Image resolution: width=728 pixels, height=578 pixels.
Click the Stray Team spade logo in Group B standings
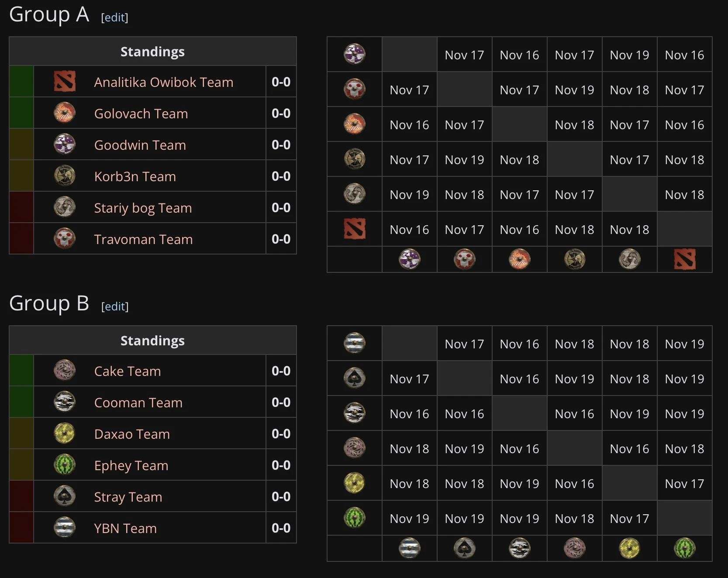coord(65,496)
